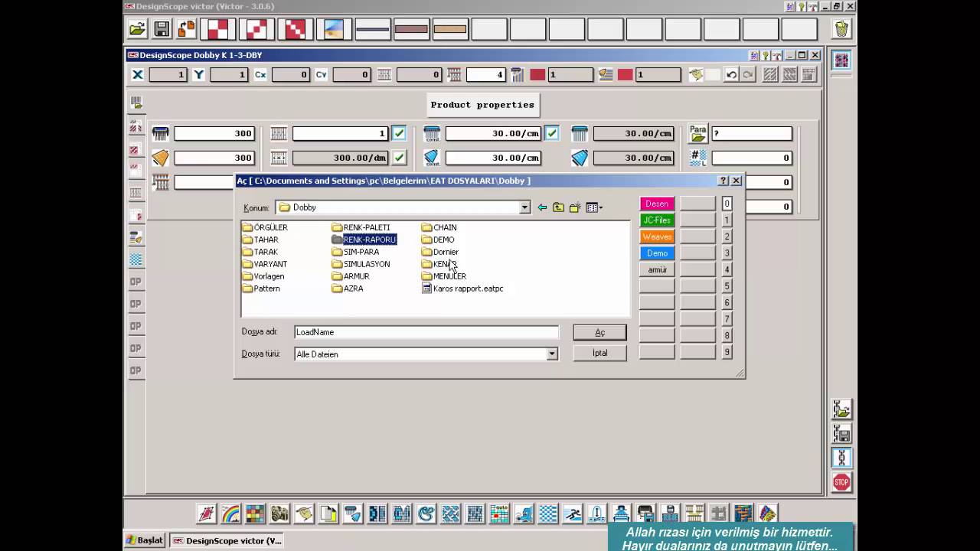Go up one folder level in dialog
The width and height of the screenshot is (980, 551).
coord(558,207)
